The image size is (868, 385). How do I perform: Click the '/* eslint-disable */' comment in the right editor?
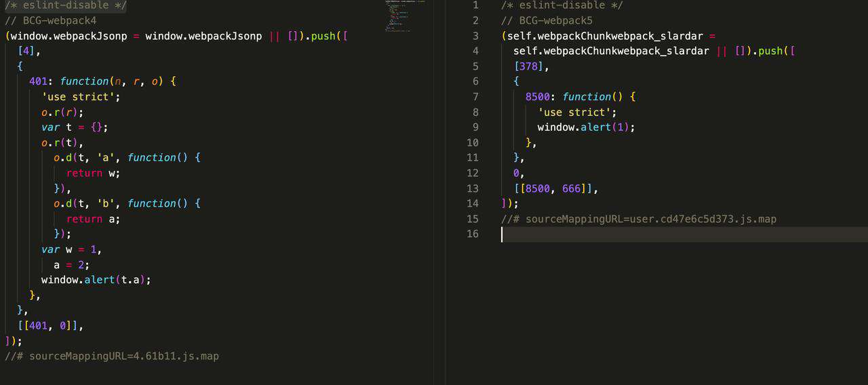[x=562, y=5]
